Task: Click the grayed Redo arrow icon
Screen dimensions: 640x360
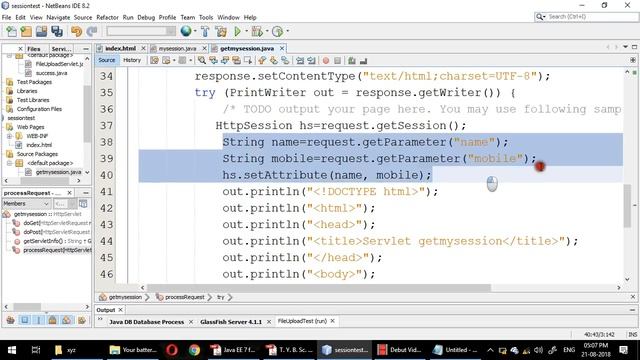Action: (92, 31)
